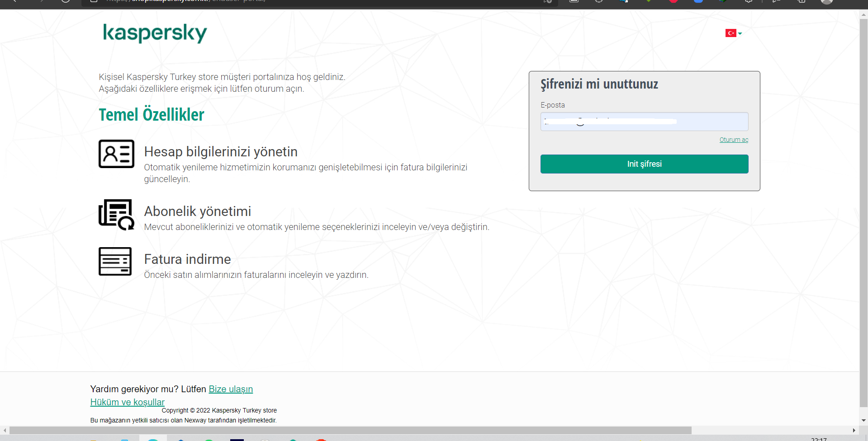868x441 pixels.
Task: Click the scroll-down arrow of the page
Action: coord(863,420)
